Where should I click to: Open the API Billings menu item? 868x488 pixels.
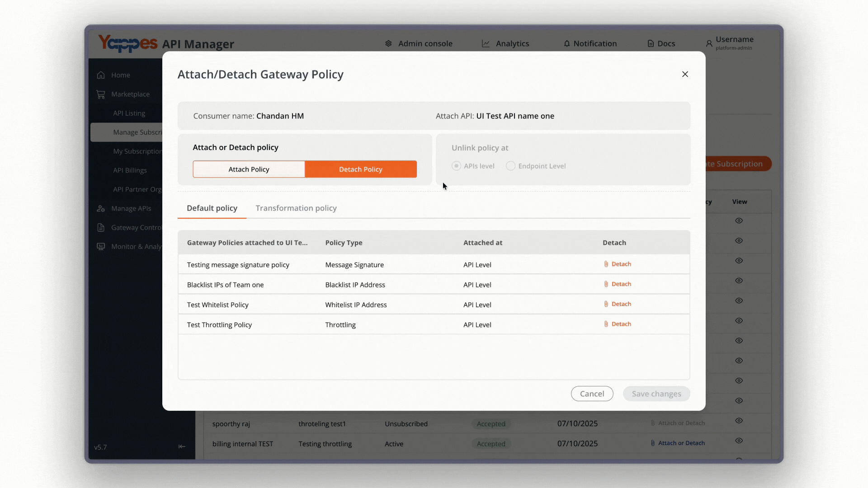point(130,170)
